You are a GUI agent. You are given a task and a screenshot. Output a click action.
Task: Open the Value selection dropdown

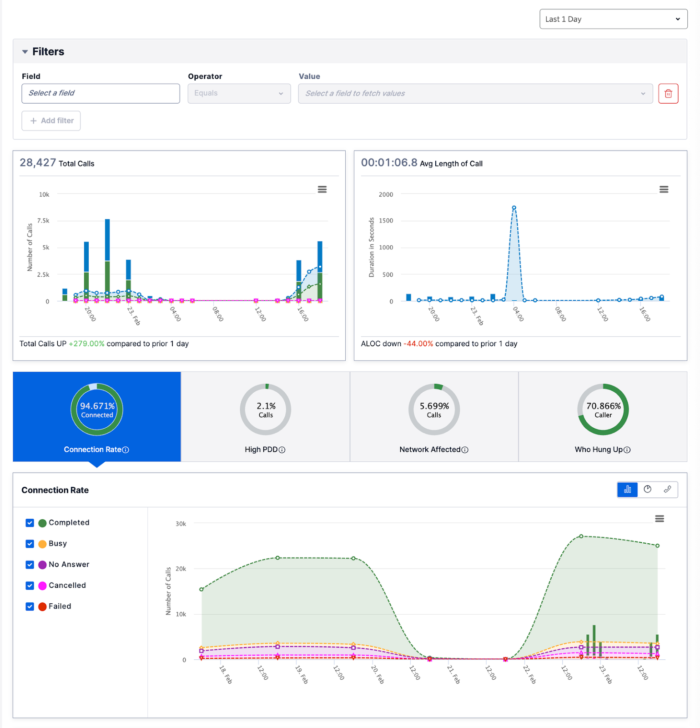[x=475, y=94]
